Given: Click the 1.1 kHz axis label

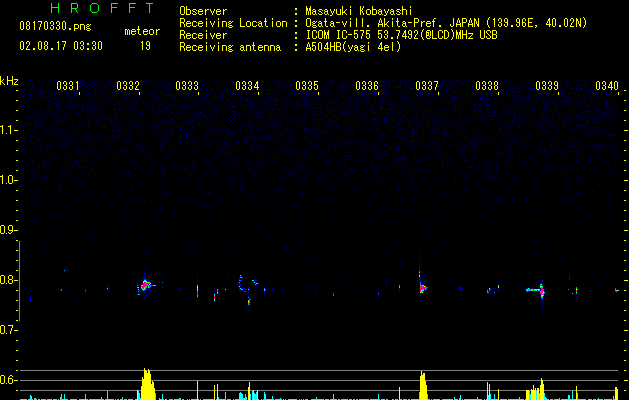Looking at the screenshot, I should (7, 130).
